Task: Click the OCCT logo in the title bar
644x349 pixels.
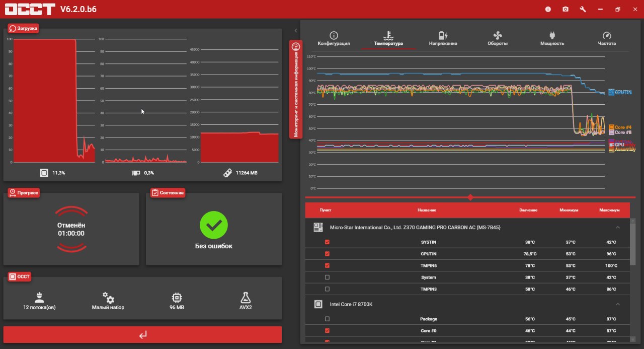Action: (30, 9)
